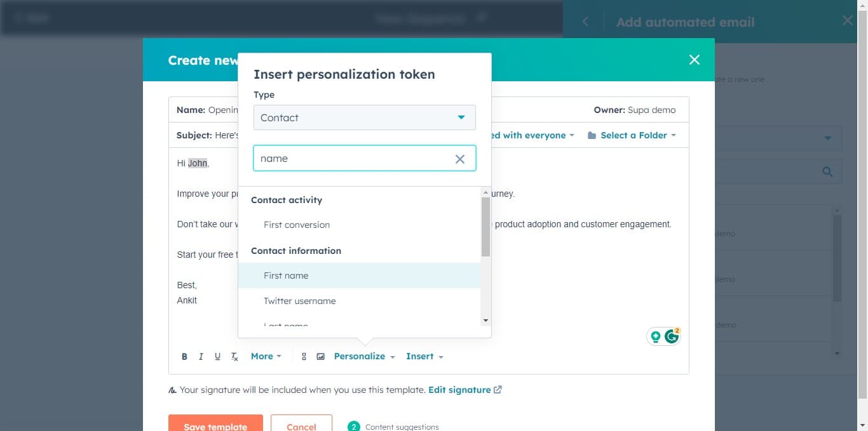Open the Contact type dropdown
The width and height of the screenshot is (868, 431).
[x=364, y=117]
